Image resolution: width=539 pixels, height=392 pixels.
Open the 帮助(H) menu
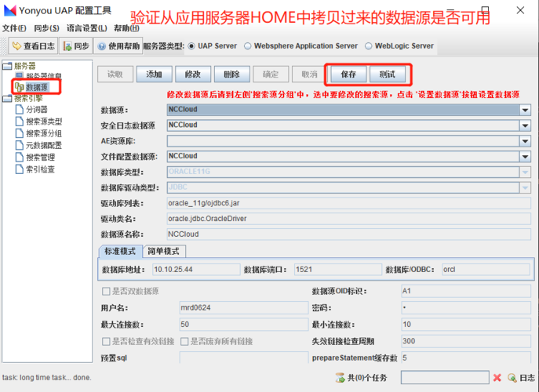(x=126, y=28)
